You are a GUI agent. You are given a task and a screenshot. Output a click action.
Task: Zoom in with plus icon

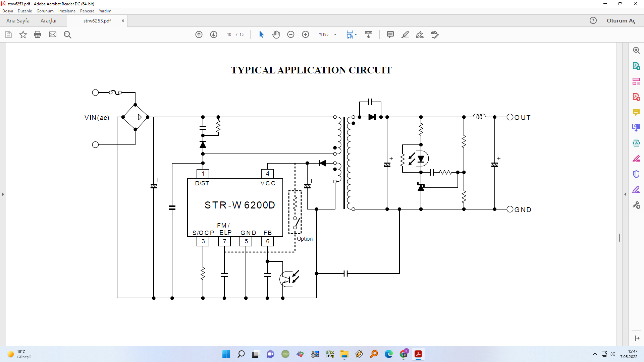(306, 35)
